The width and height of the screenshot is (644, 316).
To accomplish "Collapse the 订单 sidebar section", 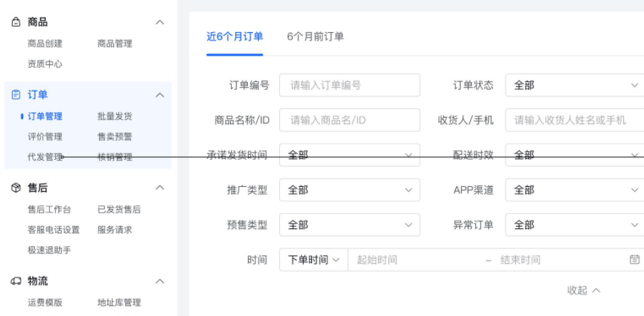I will point(160,95).
